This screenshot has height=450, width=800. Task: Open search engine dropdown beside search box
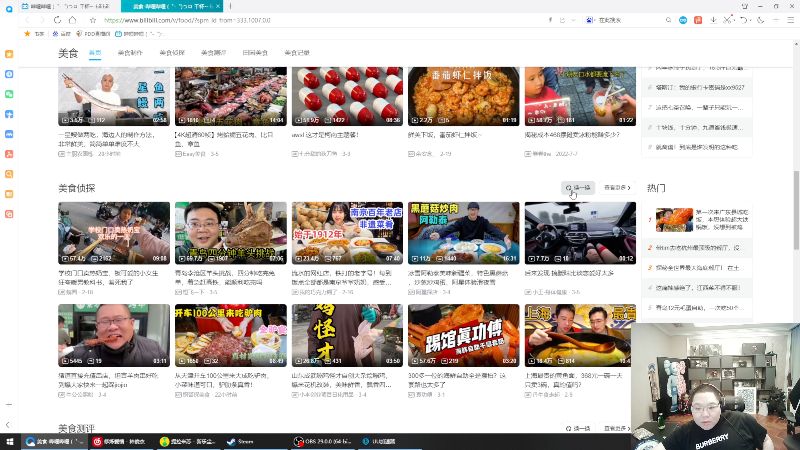[590, 20]
